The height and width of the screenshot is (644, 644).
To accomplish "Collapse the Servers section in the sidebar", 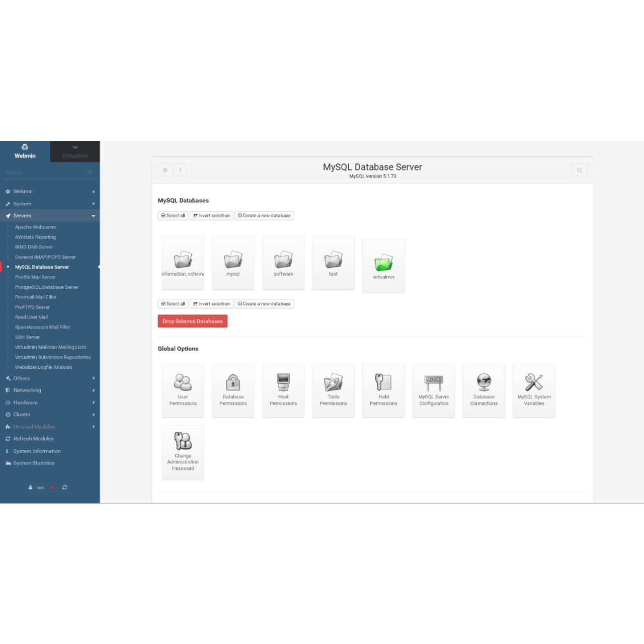I will pos(50,215).
